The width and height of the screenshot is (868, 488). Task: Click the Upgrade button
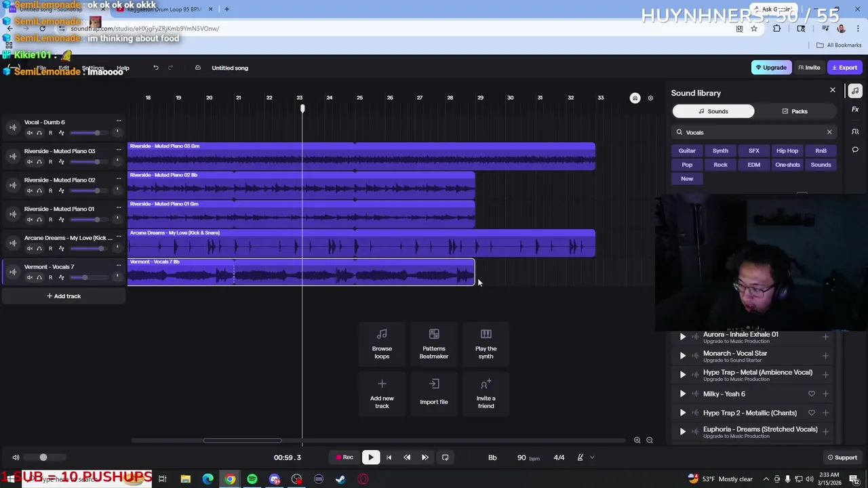pyautogui.click(x=771, y=68)
